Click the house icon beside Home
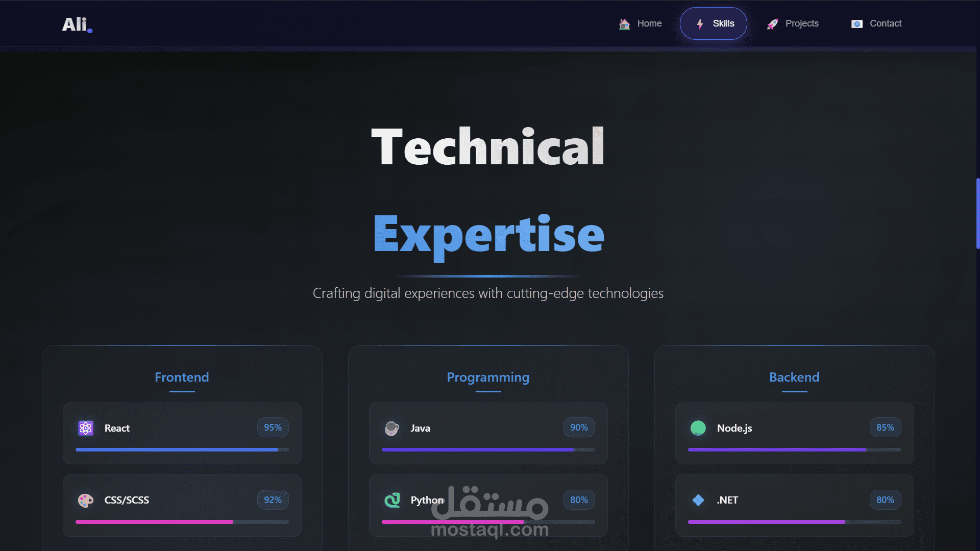This screenshot has width=980, height=551. pyautogui.click(x=624, y=24)
